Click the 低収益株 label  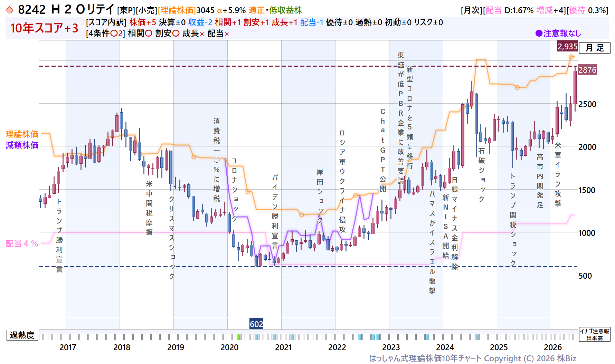click(x=286, y=10)
